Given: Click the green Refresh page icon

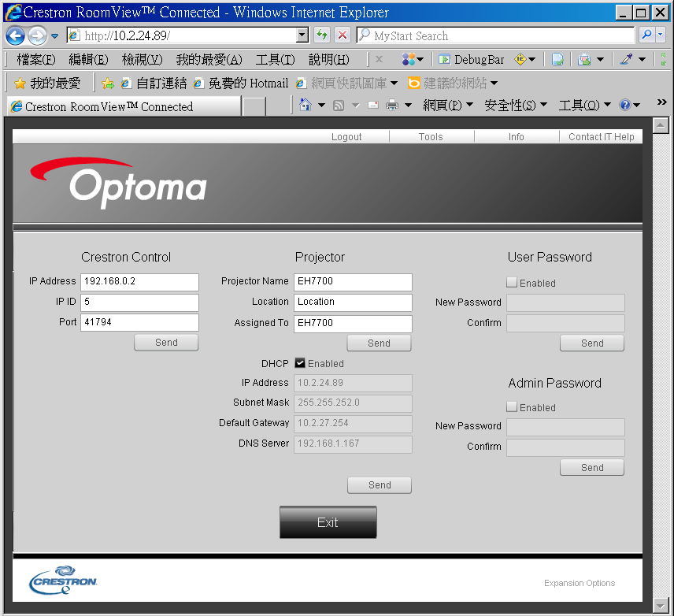Looking at the screenshot, I should pyautogui.click(x=321, y=35).
